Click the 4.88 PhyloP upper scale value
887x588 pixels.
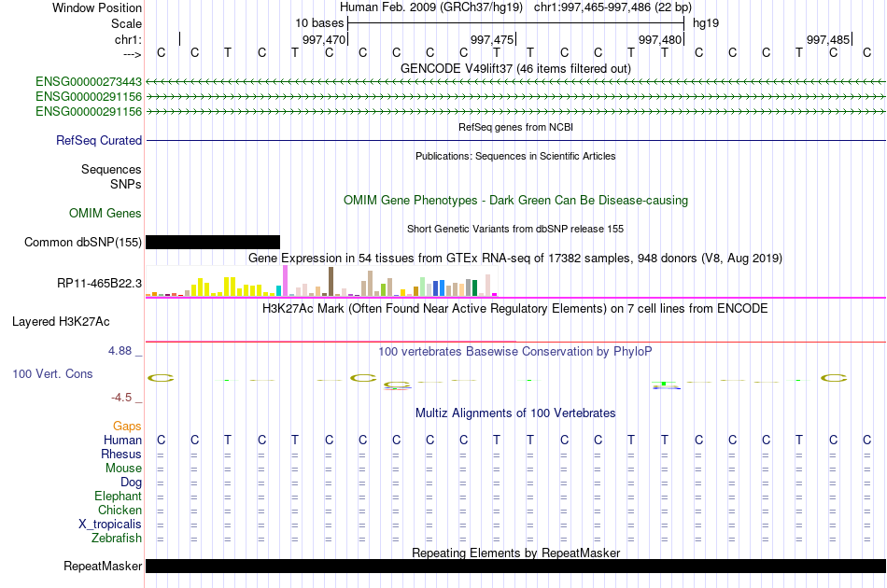[x=120, y=351]
